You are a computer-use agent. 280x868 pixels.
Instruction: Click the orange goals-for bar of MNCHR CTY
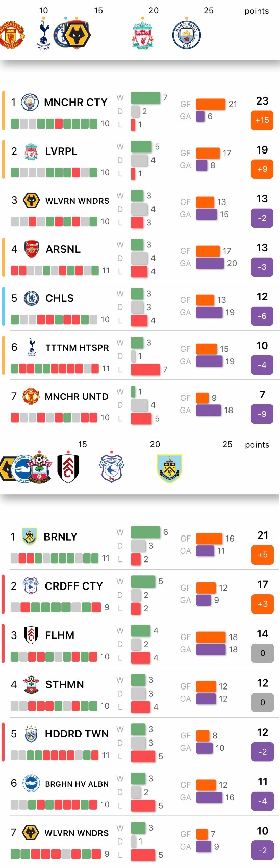click(211, 104)
